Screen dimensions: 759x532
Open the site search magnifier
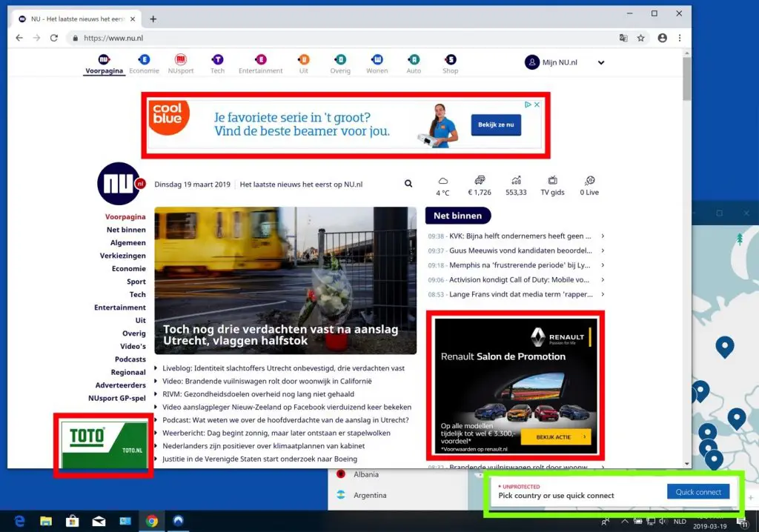point(408,184)
